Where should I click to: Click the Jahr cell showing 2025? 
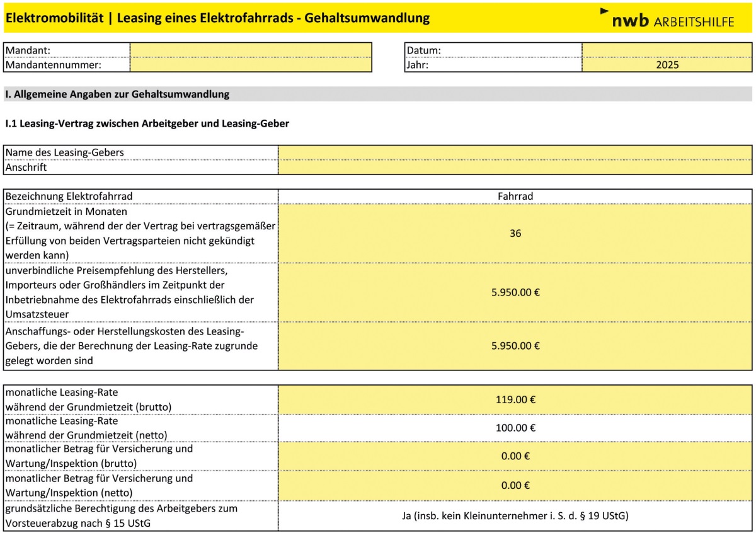[667, 64]
